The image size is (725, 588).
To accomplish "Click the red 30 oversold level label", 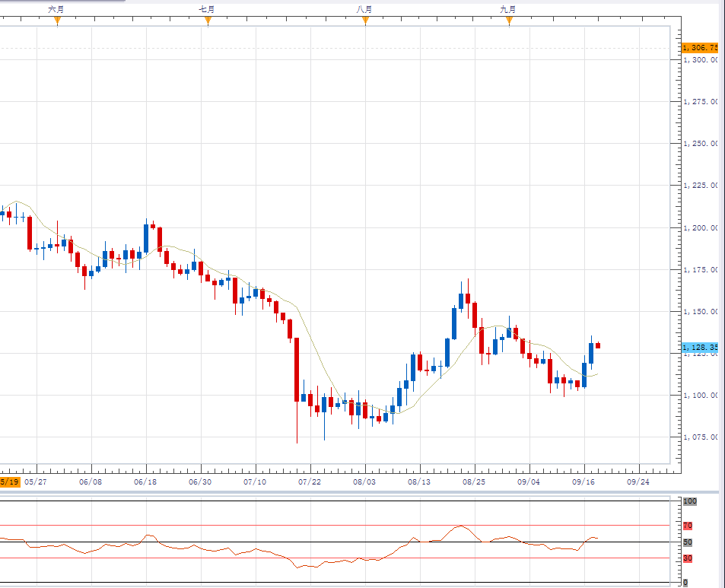I will (687, 558).
